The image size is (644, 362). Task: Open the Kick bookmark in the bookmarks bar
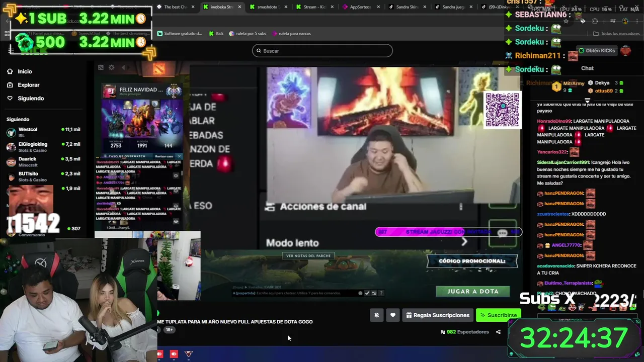coord(216,33)
